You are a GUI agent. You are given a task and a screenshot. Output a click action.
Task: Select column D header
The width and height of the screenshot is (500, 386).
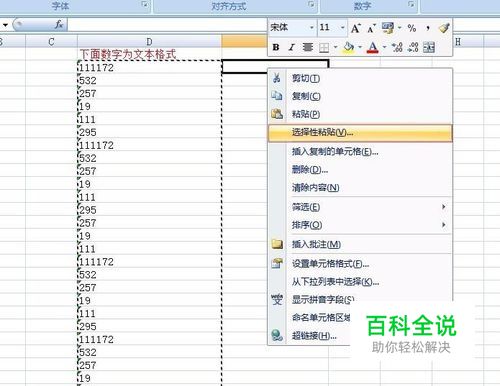click(x=149, y=42)
